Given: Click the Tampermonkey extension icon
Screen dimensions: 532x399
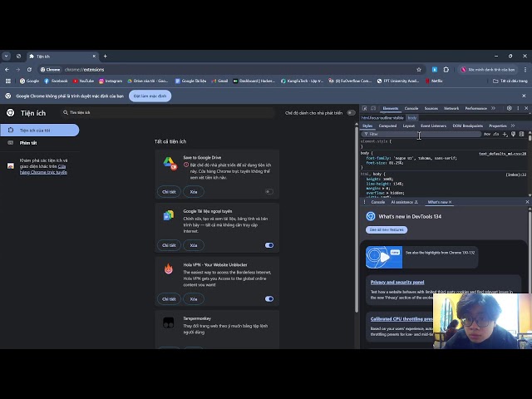Looking at the screenshot, I should [169, 323].
